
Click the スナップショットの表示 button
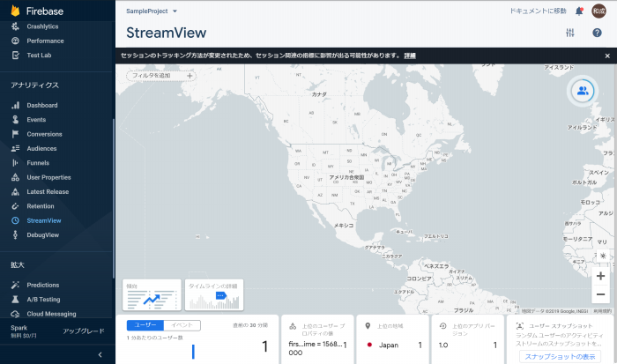point(560,357)
